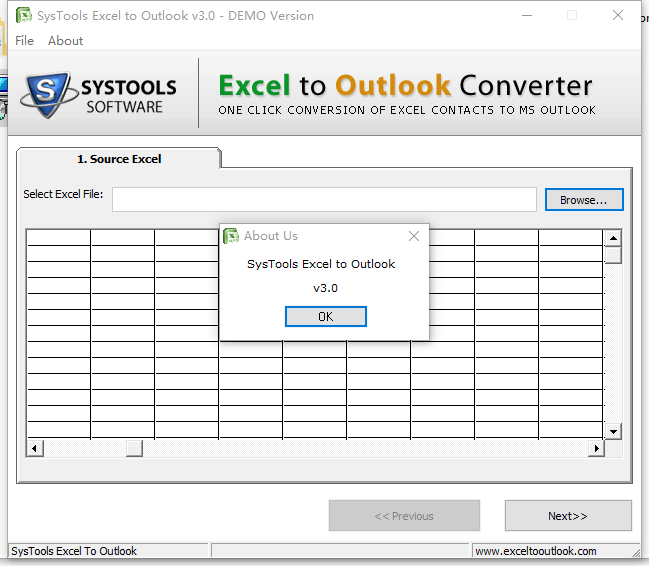Minimize the SysTools main window
This screenshot has width=649, height=566.
pyautogui.click(x=527, y=16)
